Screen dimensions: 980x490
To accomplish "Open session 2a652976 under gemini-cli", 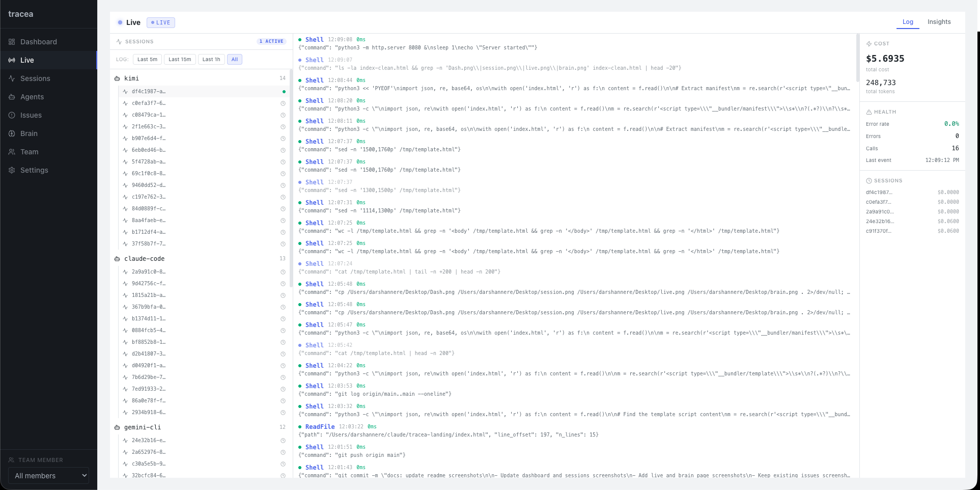I will (x=204, y=452).
